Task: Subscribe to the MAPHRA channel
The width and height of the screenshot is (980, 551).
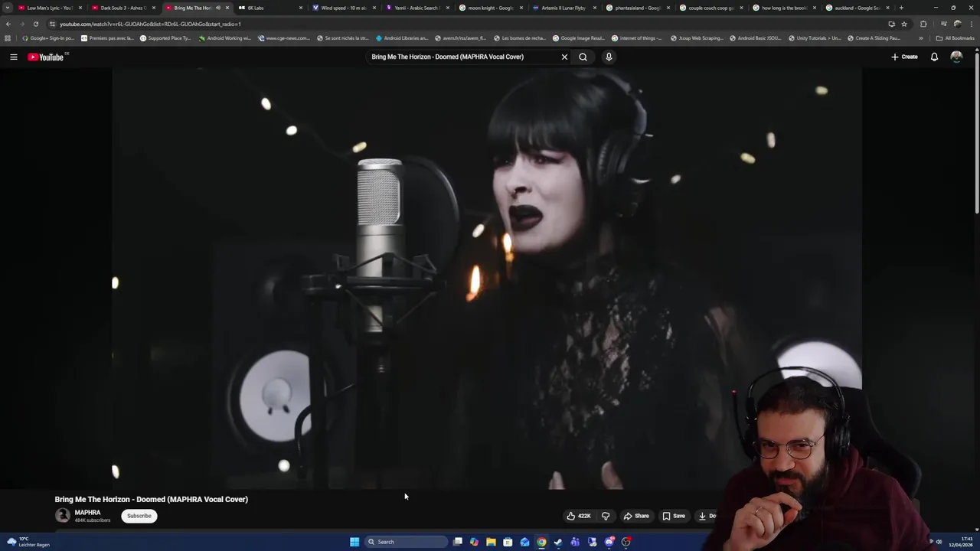Action: coord(139,516)
